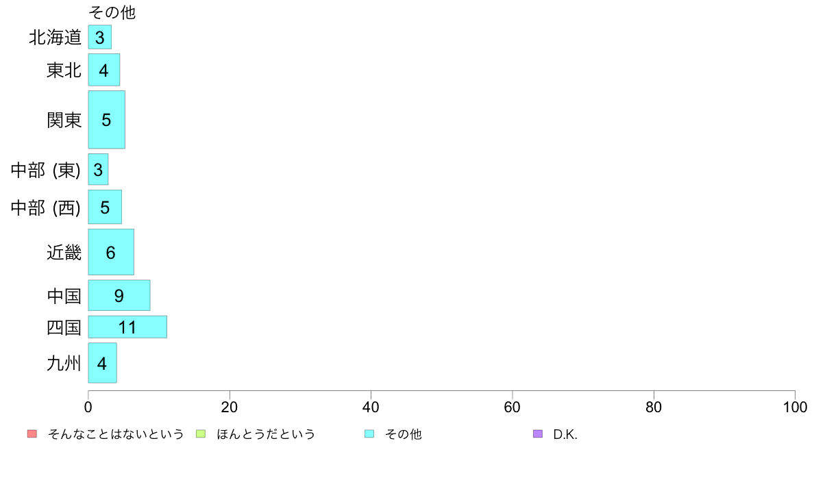Click the その他 chart title at top
Viewport: 814px width, 504px height.
[x=112, y=12]
